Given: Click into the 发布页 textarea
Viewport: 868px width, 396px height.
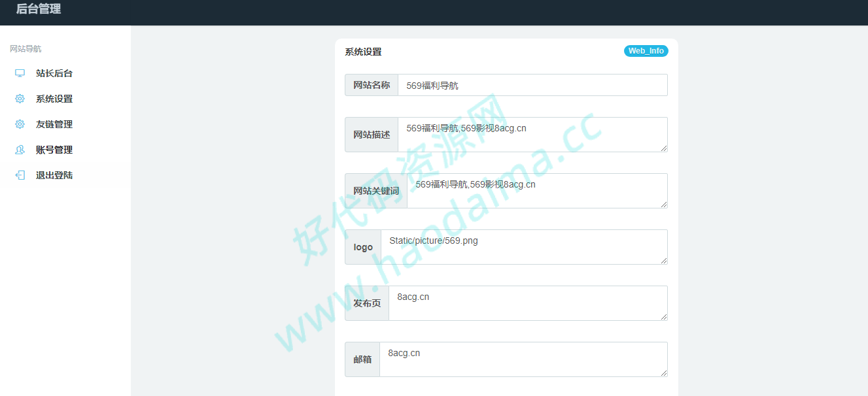Looking at the screenshot, I should (528, 303).
